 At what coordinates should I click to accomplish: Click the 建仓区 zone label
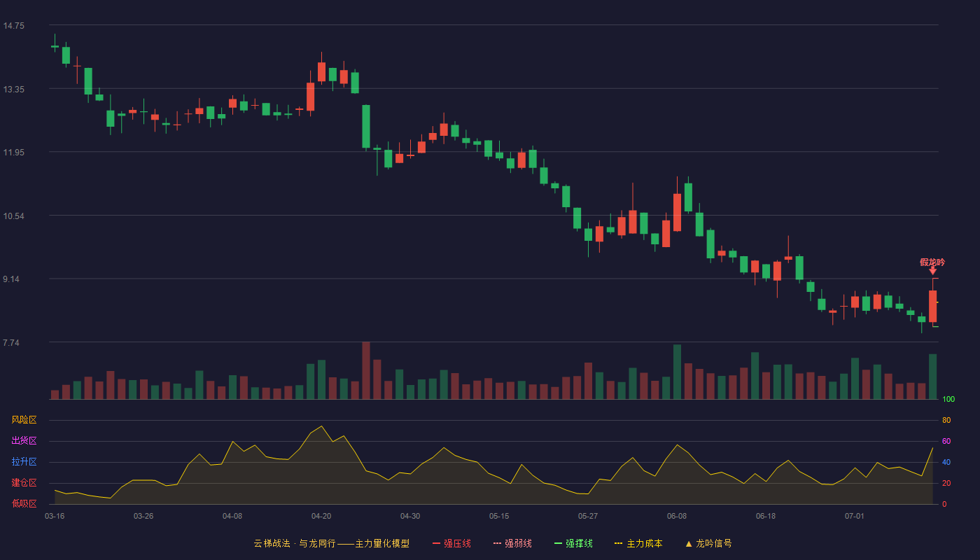click(x=24, y=483)
